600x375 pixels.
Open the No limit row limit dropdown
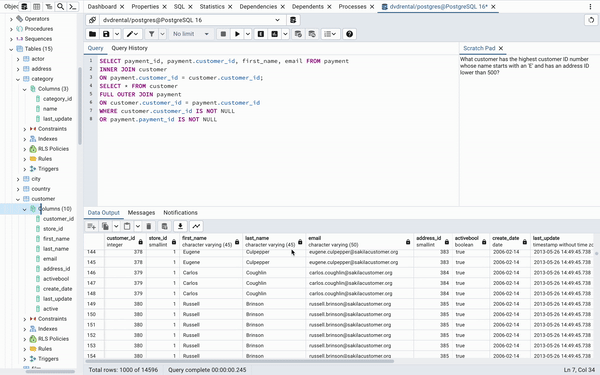[191, 34]
